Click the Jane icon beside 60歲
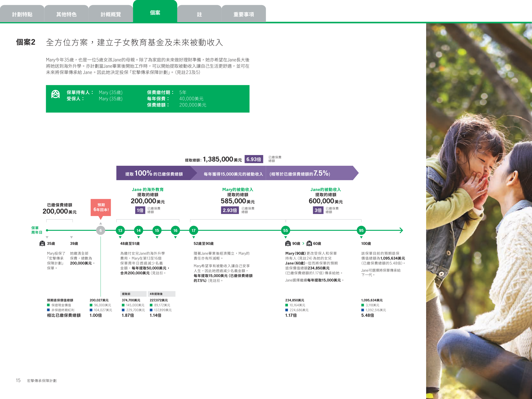Viewport: 532px width, 399px height. (309, 243)
